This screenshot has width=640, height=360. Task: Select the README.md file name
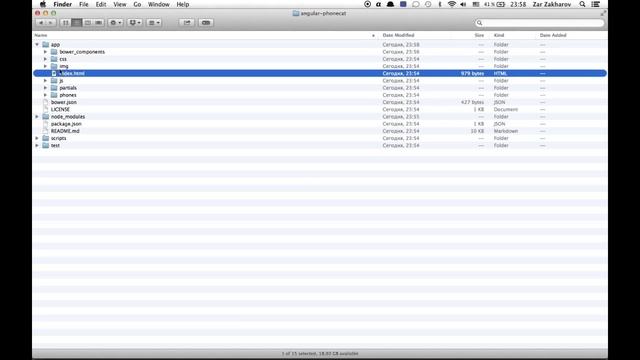[65, 131]
